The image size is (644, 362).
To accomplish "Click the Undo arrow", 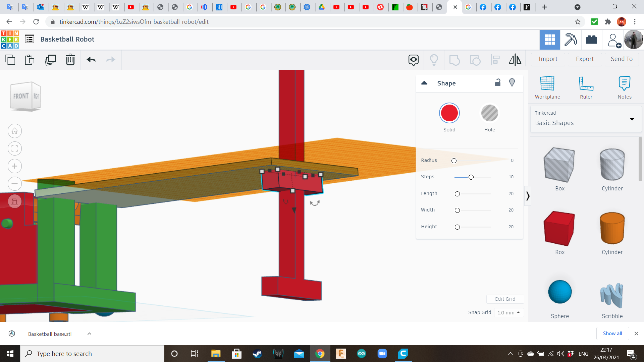I will pos(91,60).
